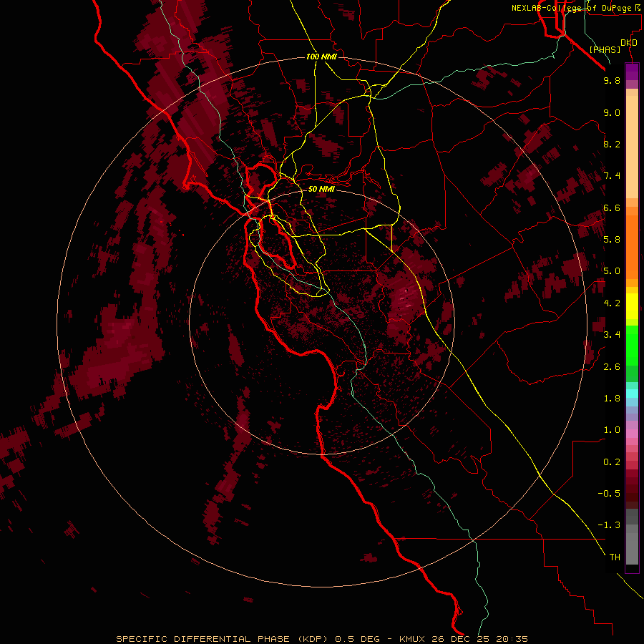Click the 3.4 value on the color scale
The image size is (644, 644).
click(x=612, y=335)
